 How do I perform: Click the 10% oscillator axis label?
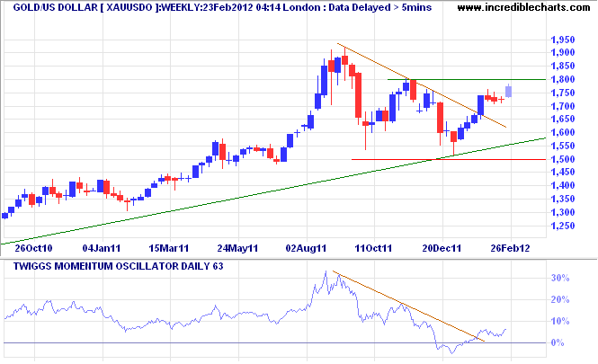pos(560,322)
